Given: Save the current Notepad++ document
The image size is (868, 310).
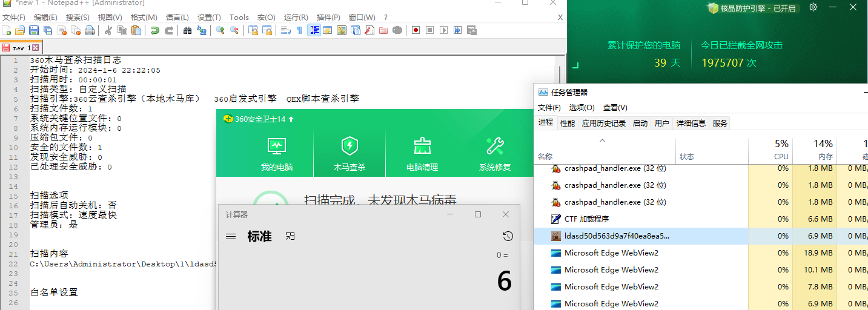Looking at the screenshot, I should tap(34, 30).
